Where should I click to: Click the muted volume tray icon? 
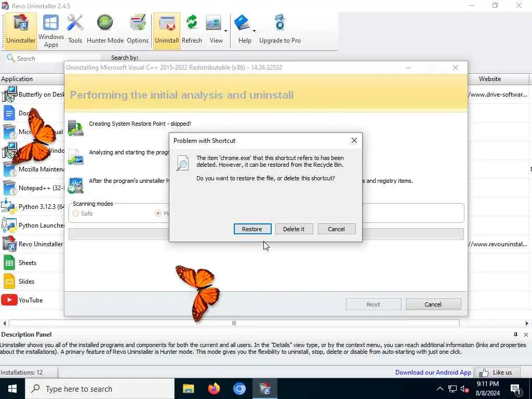465,389
